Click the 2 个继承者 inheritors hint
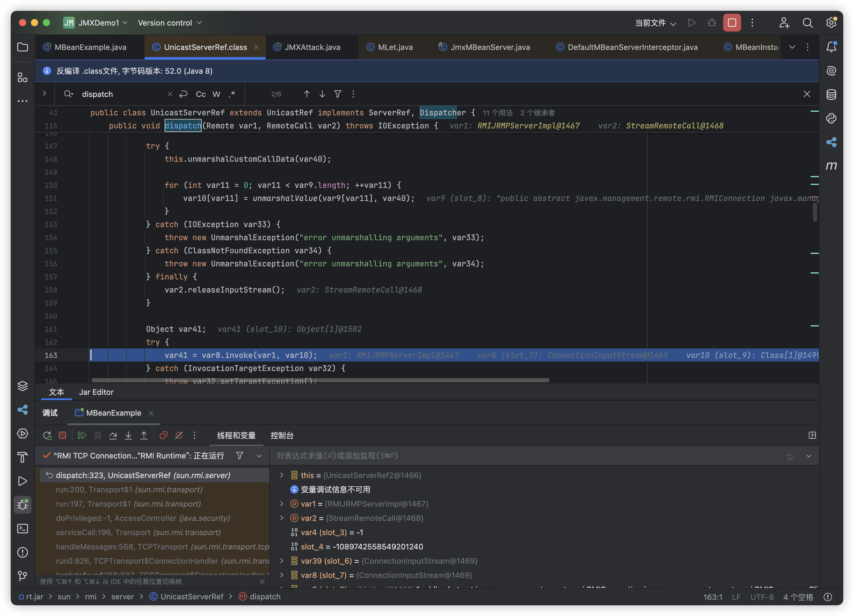854x616 pixels. coord(537,113)
